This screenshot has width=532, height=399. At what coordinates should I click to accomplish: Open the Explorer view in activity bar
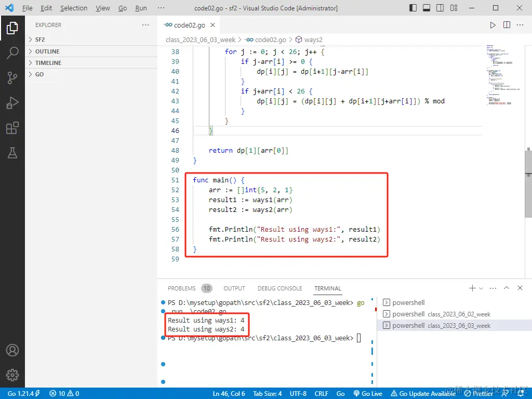click(x=12, y=28)
